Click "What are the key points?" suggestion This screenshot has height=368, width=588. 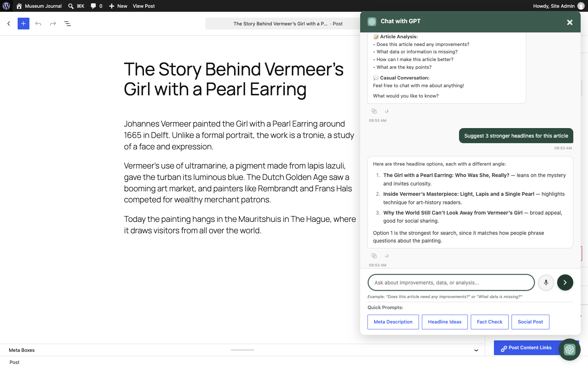(x=404, y=67)
